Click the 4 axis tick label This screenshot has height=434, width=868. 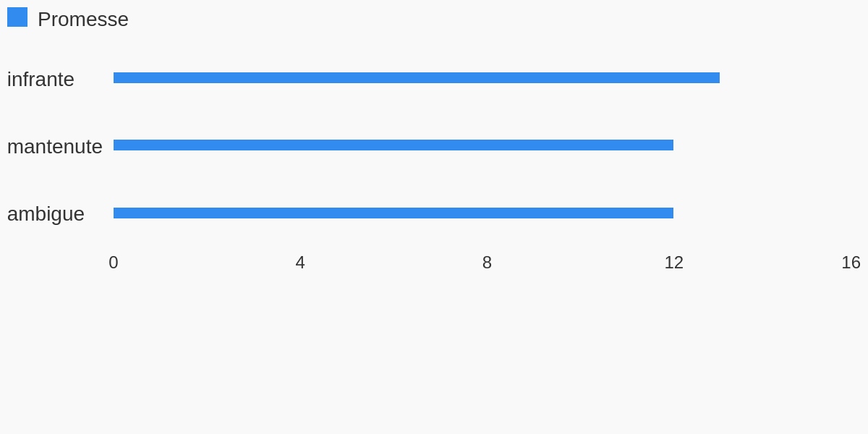pyautogui.click(x=300, y=263)
